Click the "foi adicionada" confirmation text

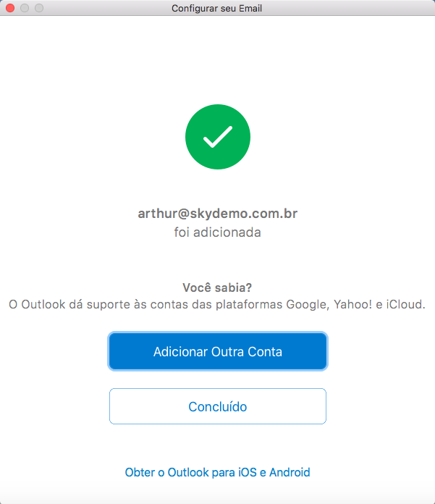tap(218, 232)
